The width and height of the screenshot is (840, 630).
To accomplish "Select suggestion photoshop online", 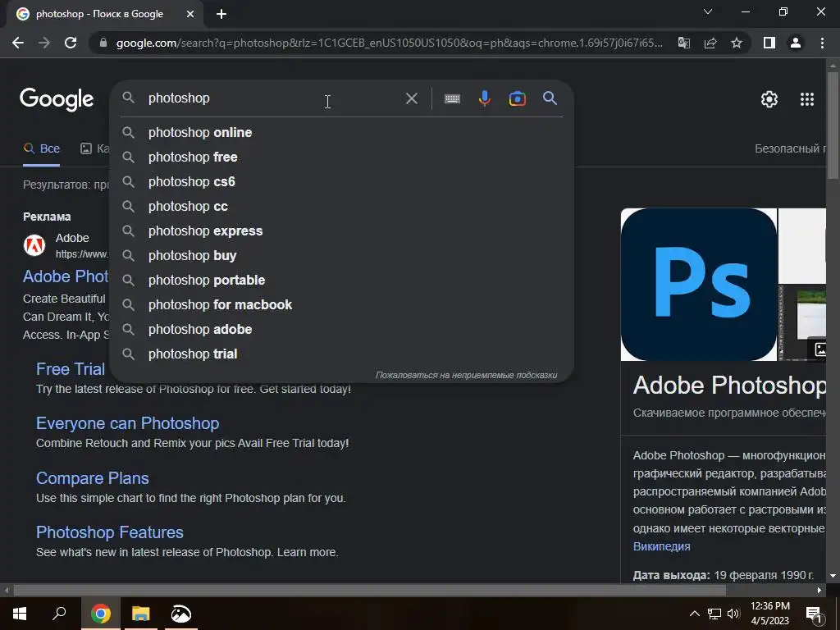I will coord(342,132).
